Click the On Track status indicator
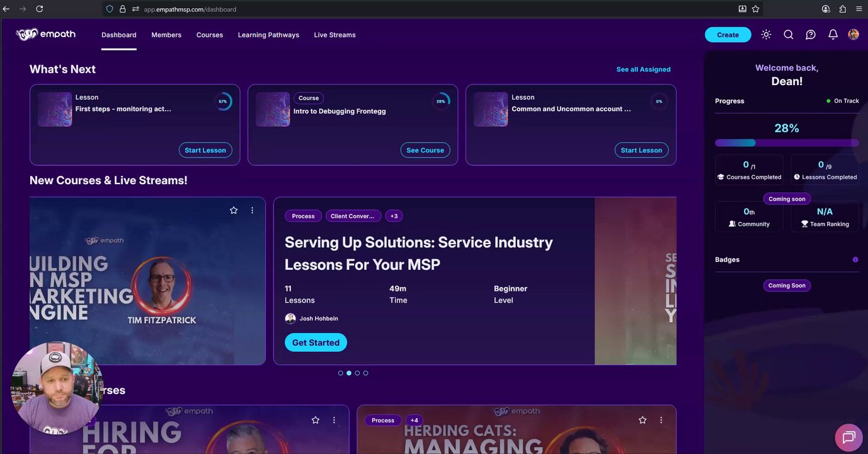868x454 pixels. [x=843, y=101]
